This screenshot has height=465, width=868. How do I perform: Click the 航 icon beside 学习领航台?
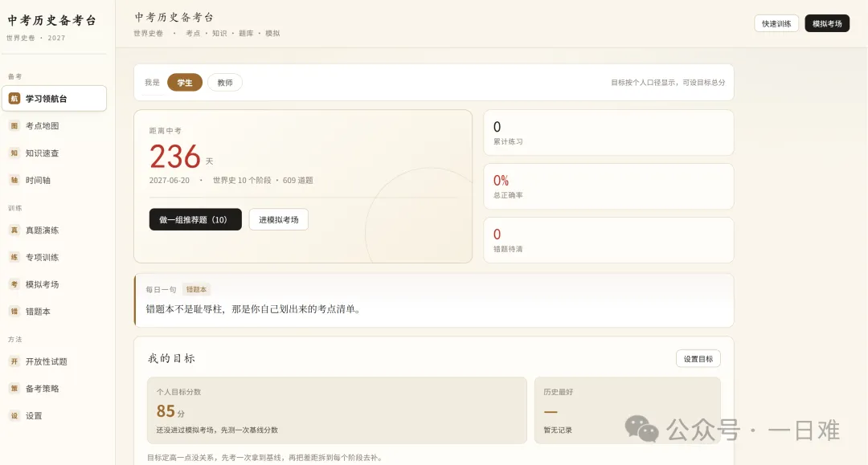click(14, 99)
